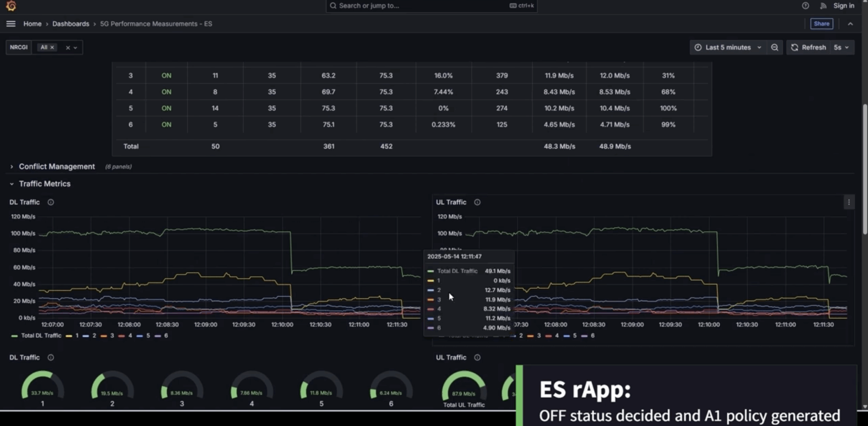The image size is (868, 426).
Task: Click the Grafana logo icon
Action: (11, 5)
